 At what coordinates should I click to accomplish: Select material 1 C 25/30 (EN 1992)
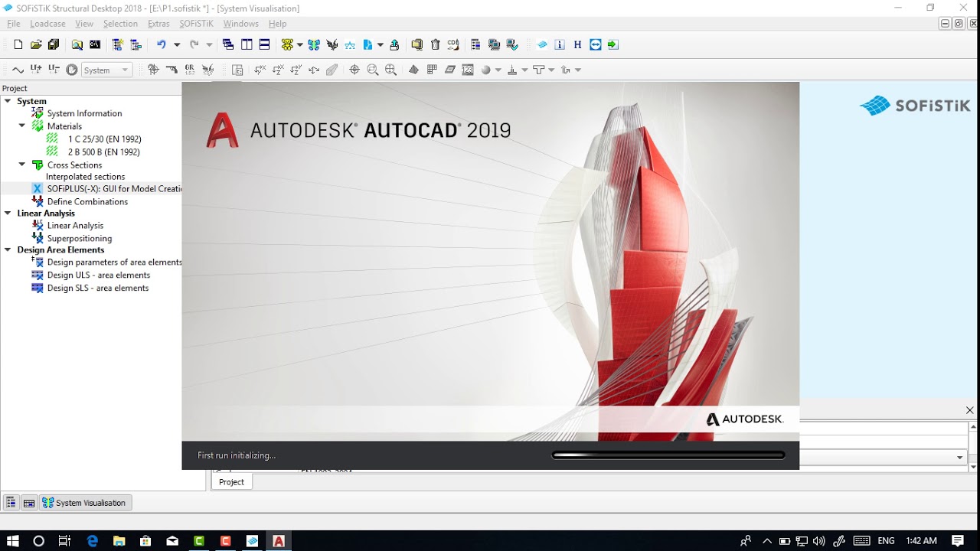click(x=105, y=139)
